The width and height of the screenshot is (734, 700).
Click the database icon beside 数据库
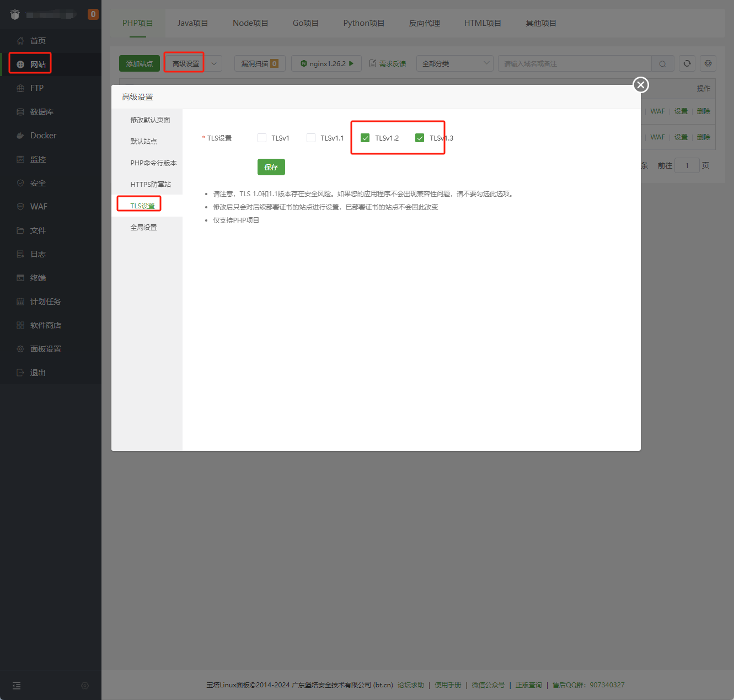pyautogui.click(x=20, y=112)
